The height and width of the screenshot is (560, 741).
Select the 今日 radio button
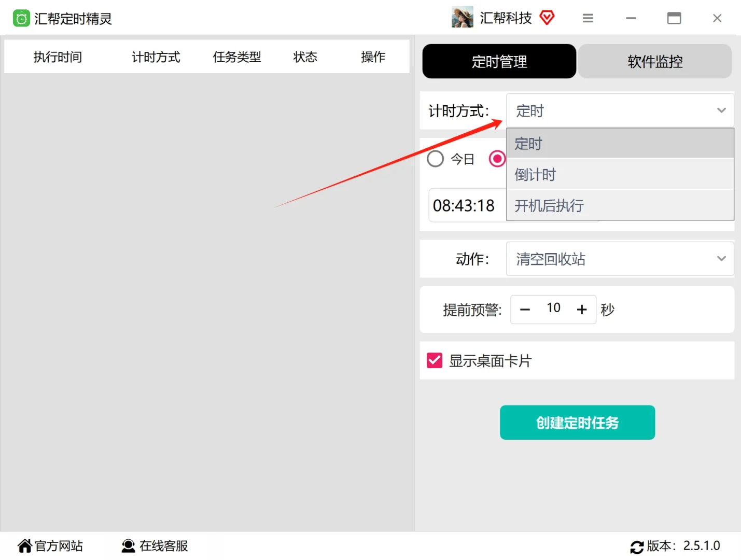436,159
